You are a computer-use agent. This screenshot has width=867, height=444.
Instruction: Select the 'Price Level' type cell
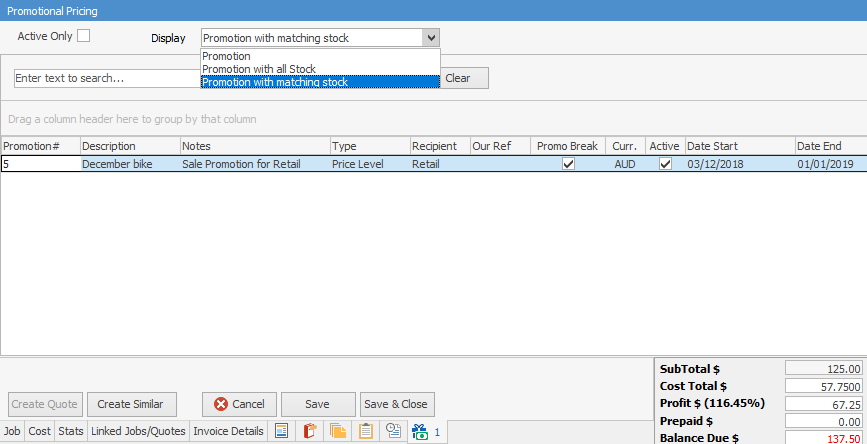coord(370,164)
